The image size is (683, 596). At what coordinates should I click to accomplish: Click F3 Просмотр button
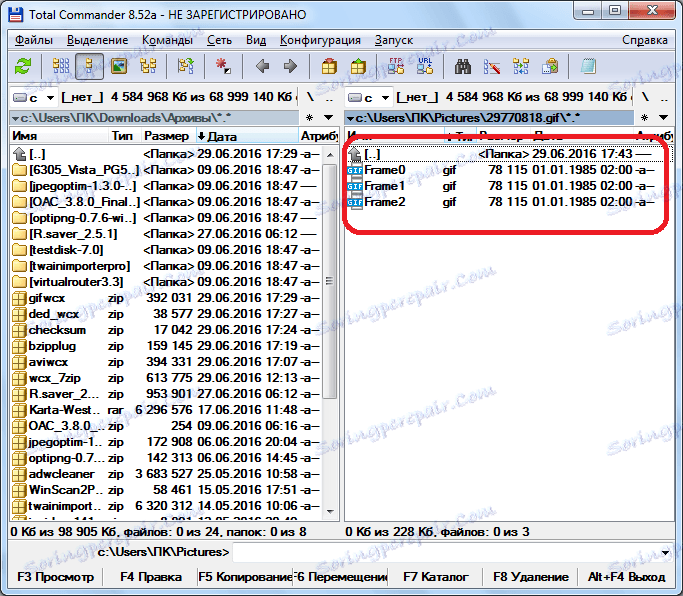point(55,577)
